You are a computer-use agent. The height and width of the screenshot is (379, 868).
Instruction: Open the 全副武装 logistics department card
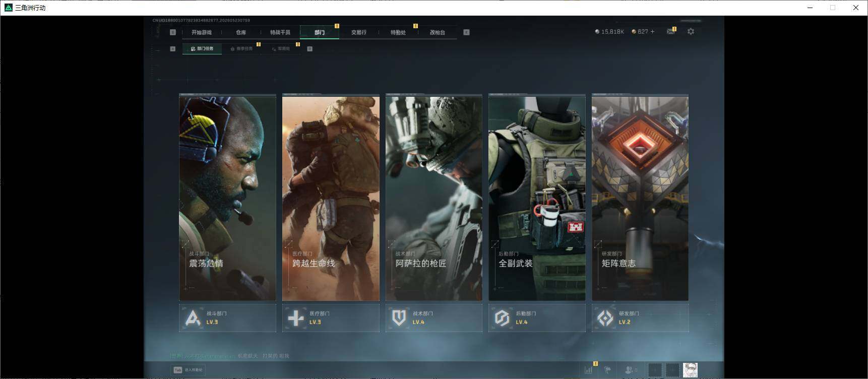(537, 198)
